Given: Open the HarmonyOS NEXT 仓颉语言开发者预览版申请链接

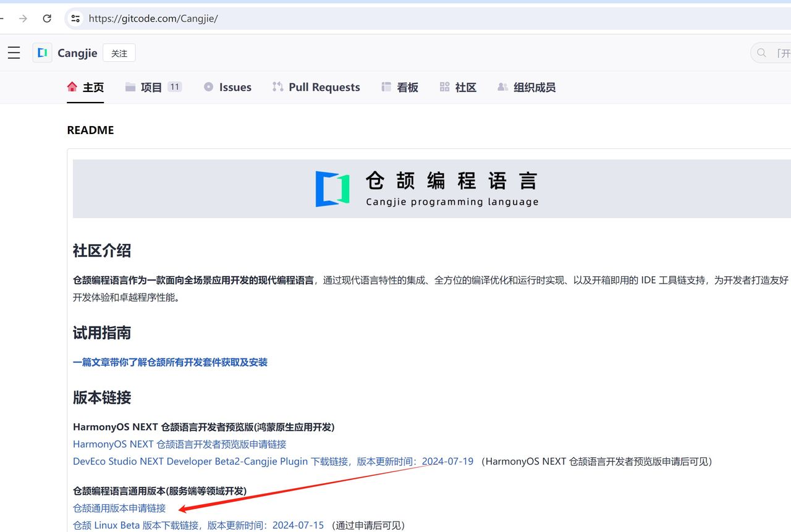Looking at the screenshot, I should point(179,444).
